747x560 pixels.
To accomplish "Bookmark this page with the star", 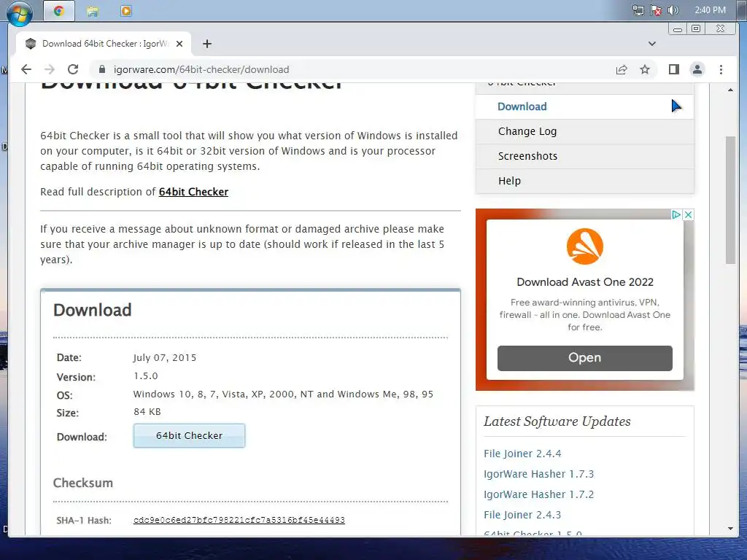I will [645, 69].
